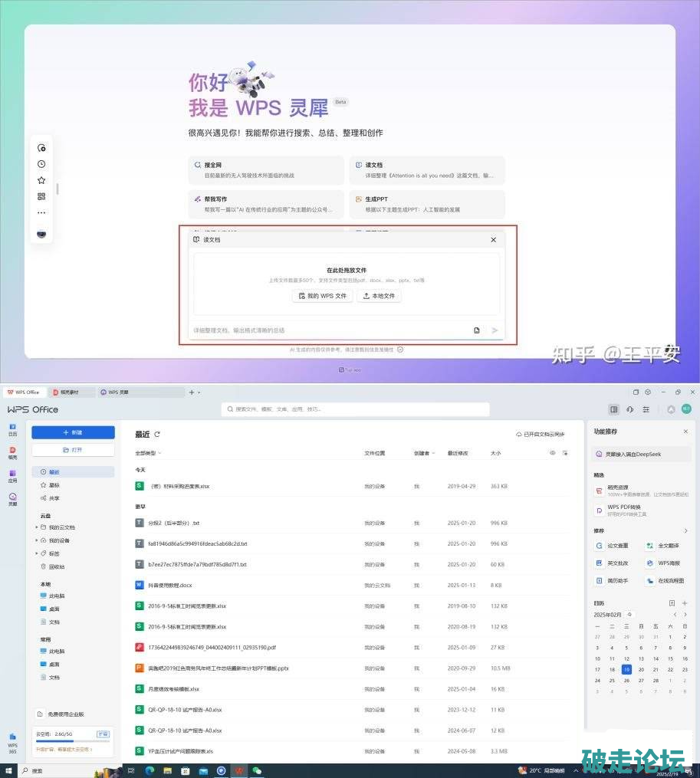Screen dimensions: 700x778
Task: Open the 全部类型 file type dropdown
Action: 149,453
